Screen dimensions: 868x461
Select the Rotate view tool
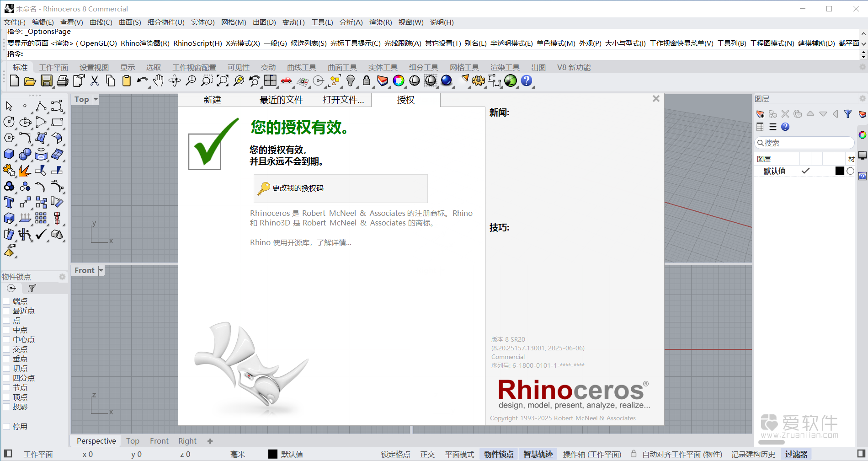[x=175, y=81]
